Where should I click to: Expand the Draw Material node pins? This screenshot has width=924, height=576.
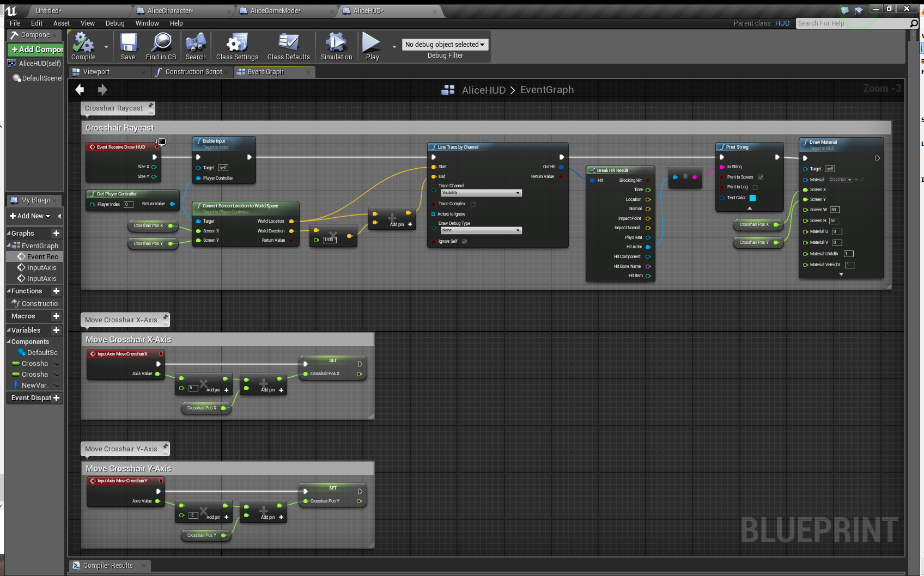pos(841,274)
